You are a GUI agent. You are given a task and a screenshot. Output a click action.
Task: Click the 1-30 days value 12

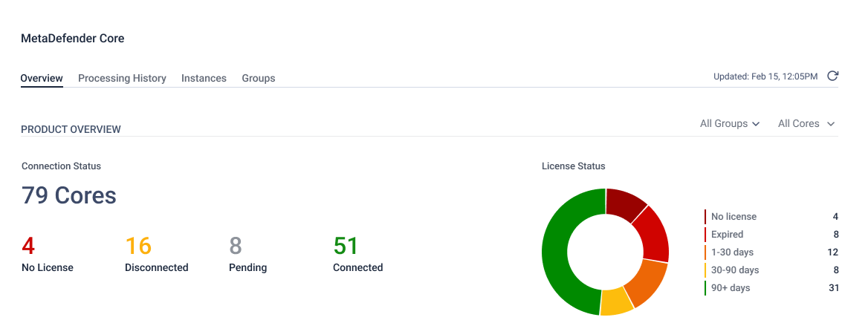(833, 252)
